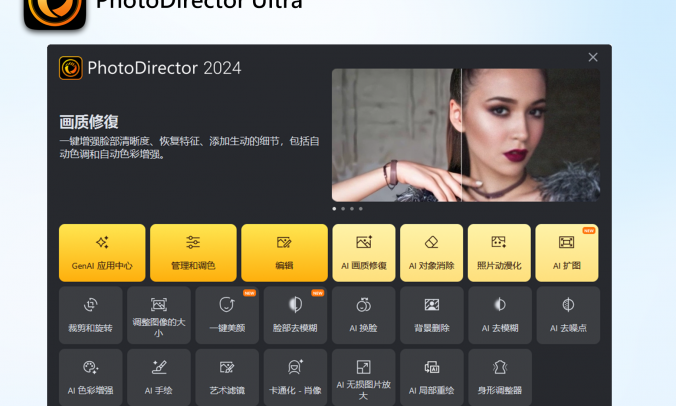
Task: Select 调整图像的大小 tool
Action: click(159, 315)
